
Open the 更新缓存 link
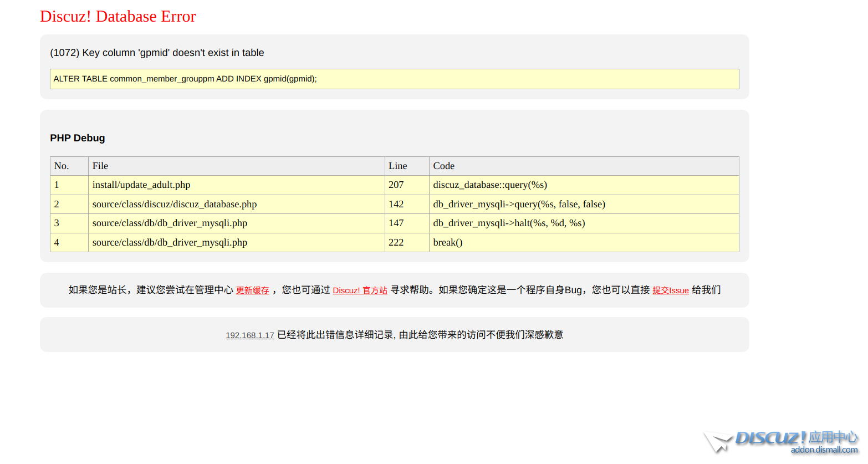tap(252, 290)
